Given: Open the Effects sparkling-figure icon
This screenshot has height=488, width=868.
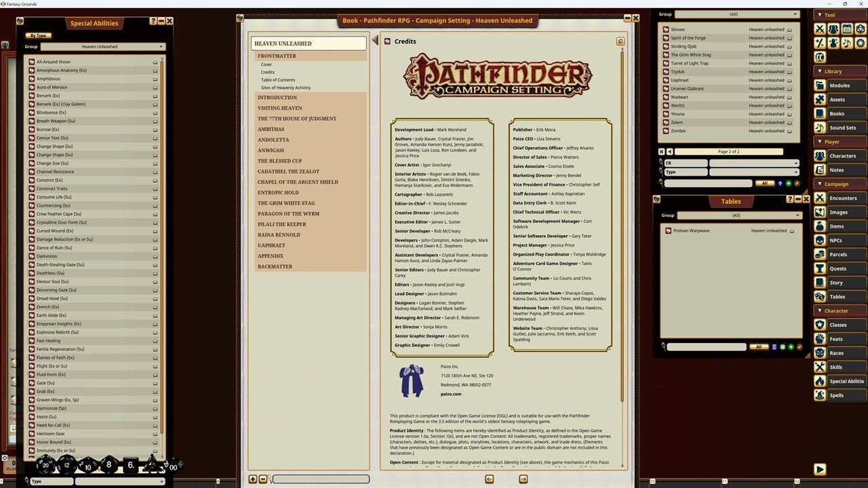Looking at the screenshot, I should [x=833, y=43].
